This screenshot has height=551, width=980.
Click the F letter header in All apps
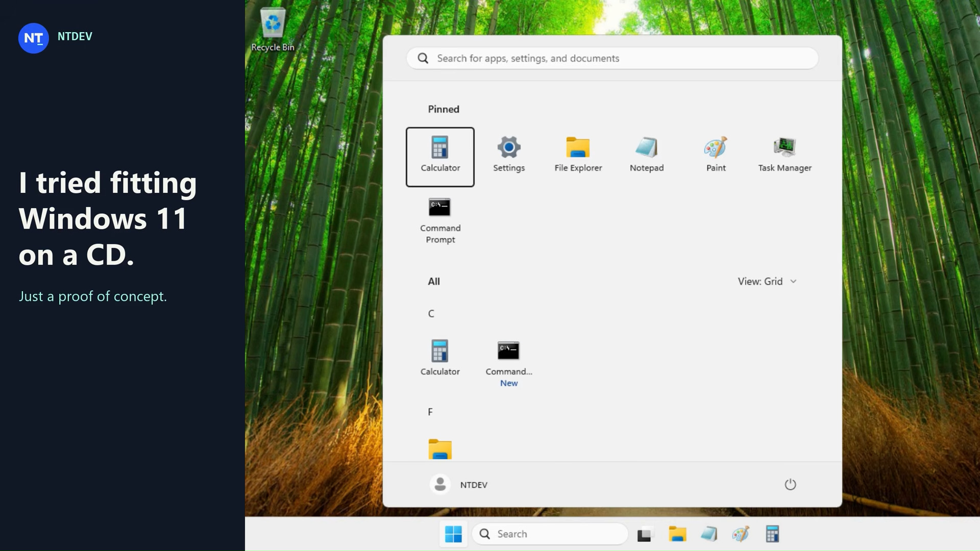(x=430, y=412)
